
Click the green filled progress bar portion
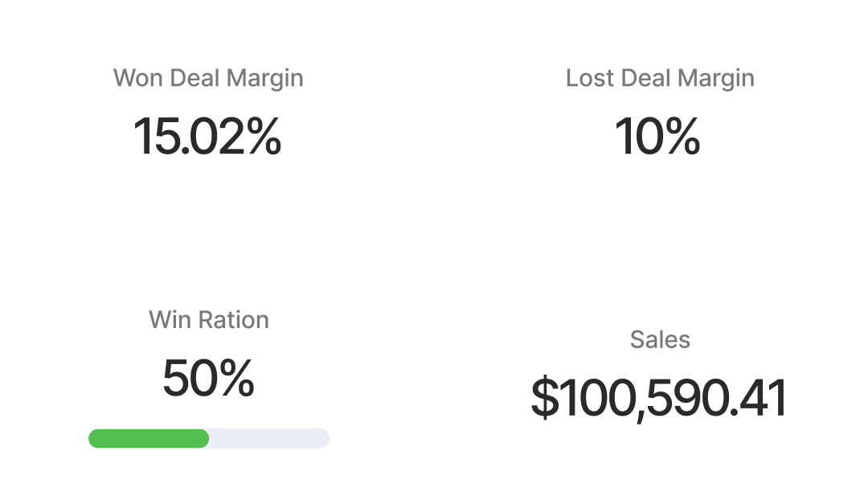(x=149, y=438)
